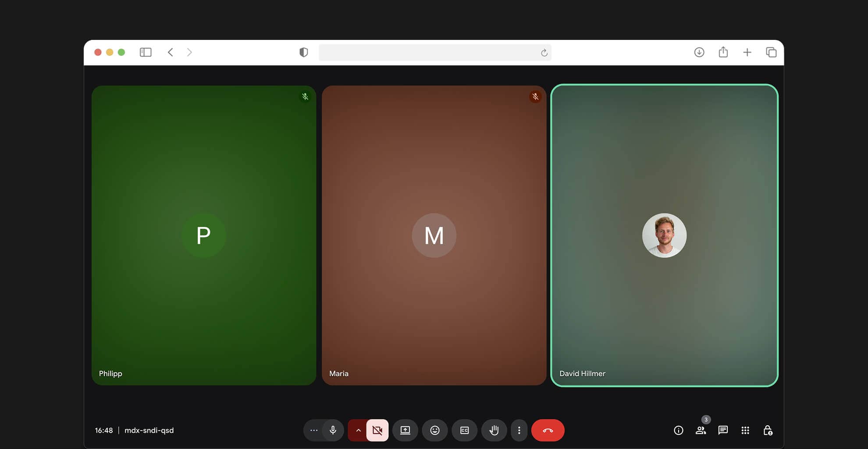
Task: Select Maria's avatar tile
Action: [434, 235]
